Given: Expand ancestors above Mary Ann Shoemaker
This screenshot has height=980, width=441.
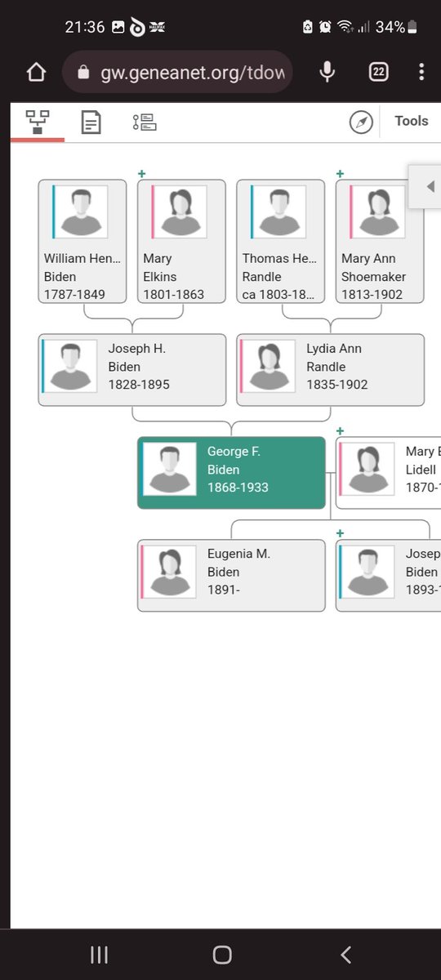Looking at the screenshot, I should point(341,173).
